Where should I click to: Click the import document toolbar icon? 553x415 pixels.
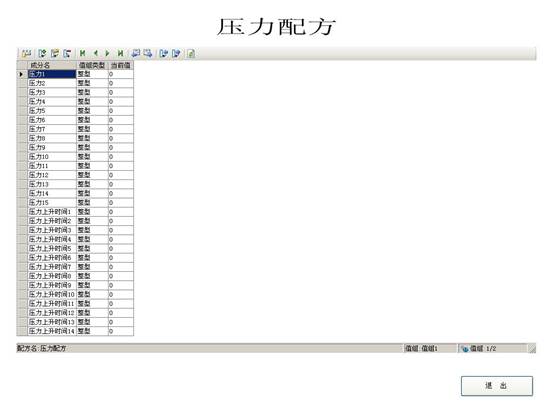[164, 54]
